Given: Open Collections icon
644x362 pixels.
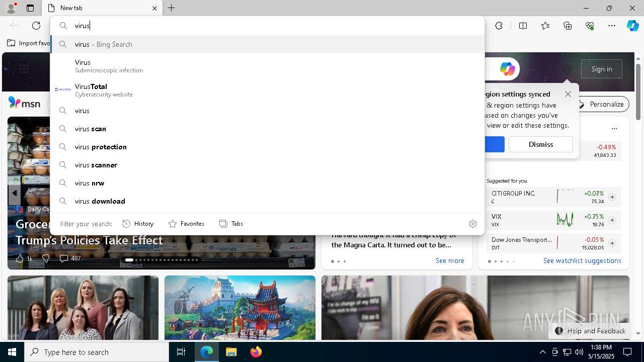Looking at the screenshot, I should tap(568, 26).
